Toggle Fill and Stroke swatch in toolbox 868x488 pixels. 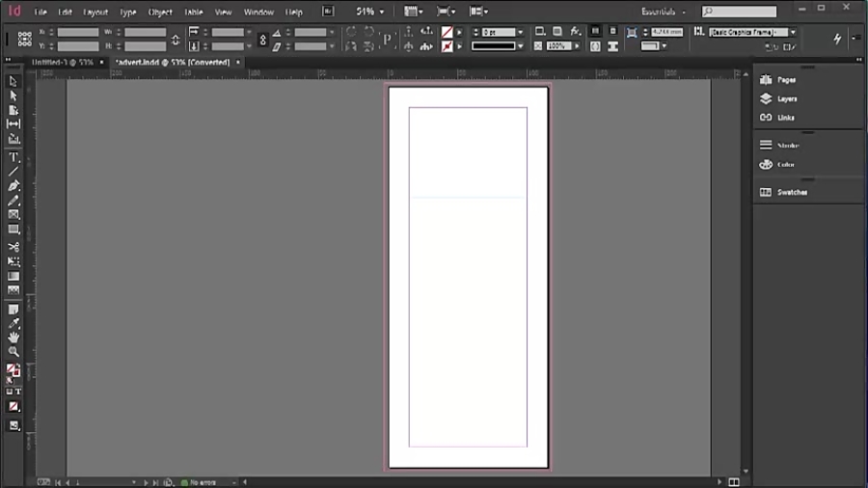tap(13, 370)
